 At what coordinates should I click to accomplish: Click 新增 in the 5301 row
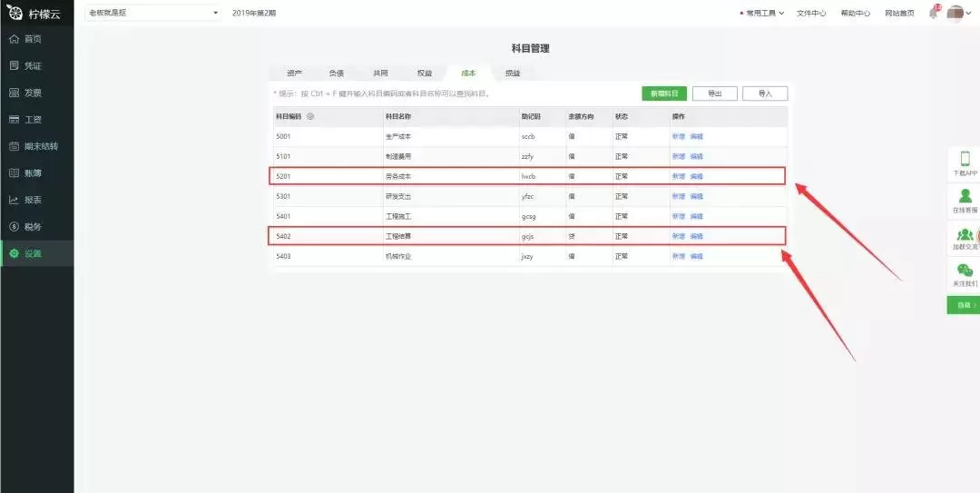[678, 196]
